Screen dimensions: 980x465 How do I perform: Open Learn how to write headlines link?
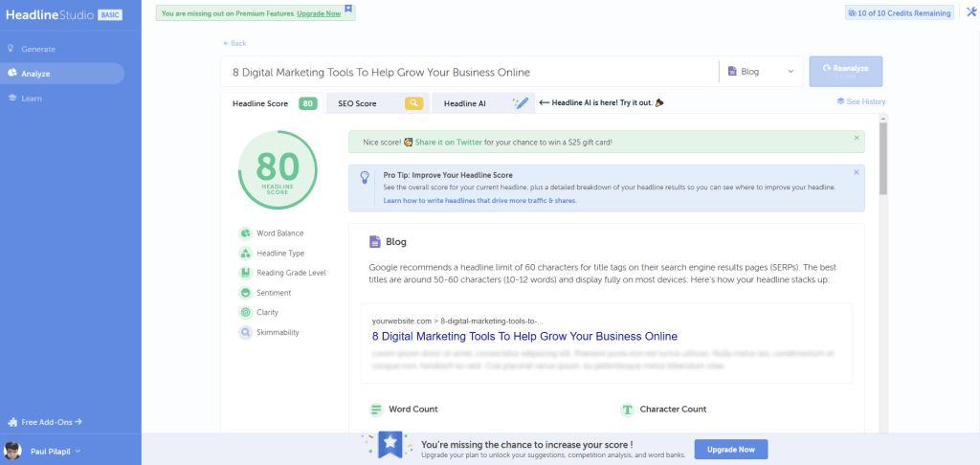tap(480, 201)
